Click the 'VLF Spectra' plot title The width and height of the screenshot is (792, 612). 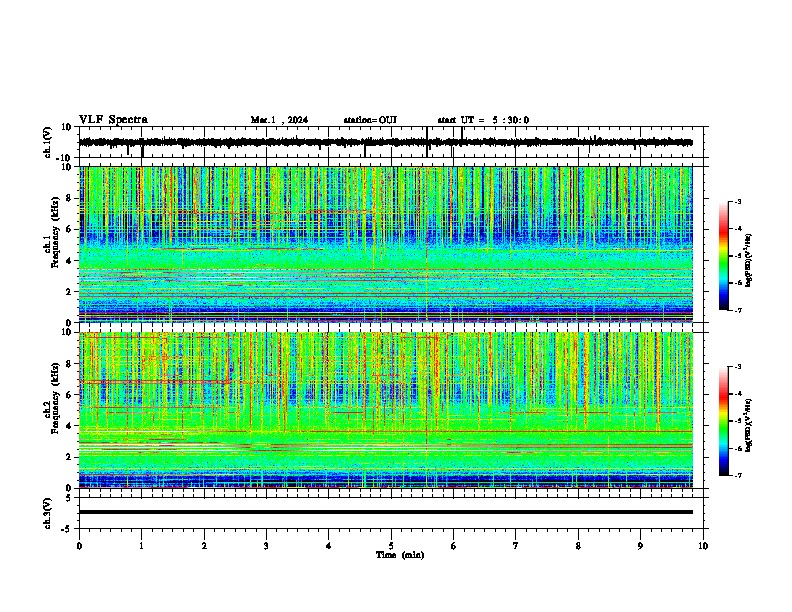point(113,119)
